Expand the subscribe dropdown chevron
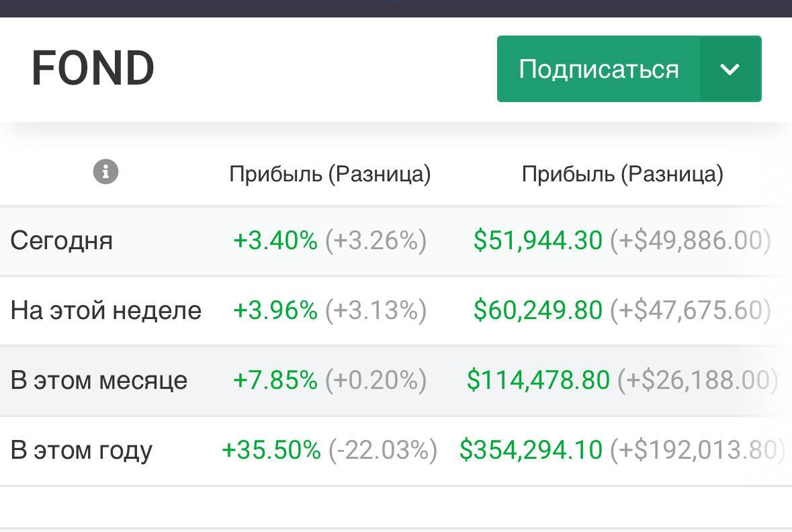792x532 pixels. coord(730,69)
